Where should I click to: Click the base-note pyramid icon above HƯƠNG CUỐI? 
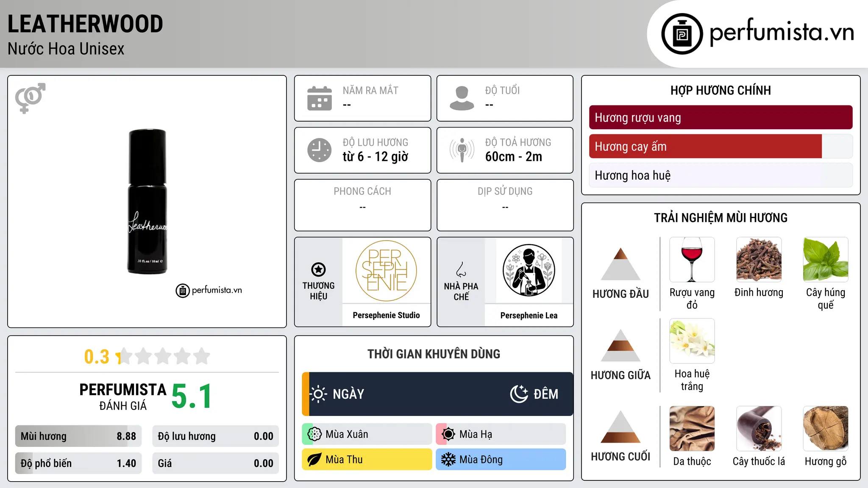620,427
